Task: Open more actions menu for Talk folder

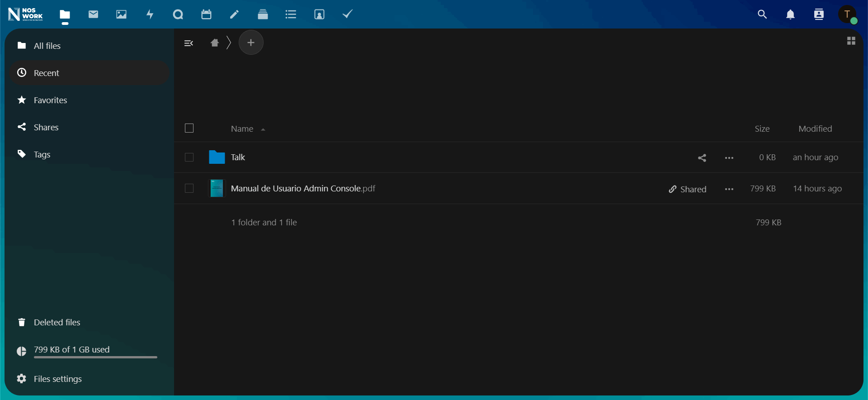Action: tap(729, 157)
